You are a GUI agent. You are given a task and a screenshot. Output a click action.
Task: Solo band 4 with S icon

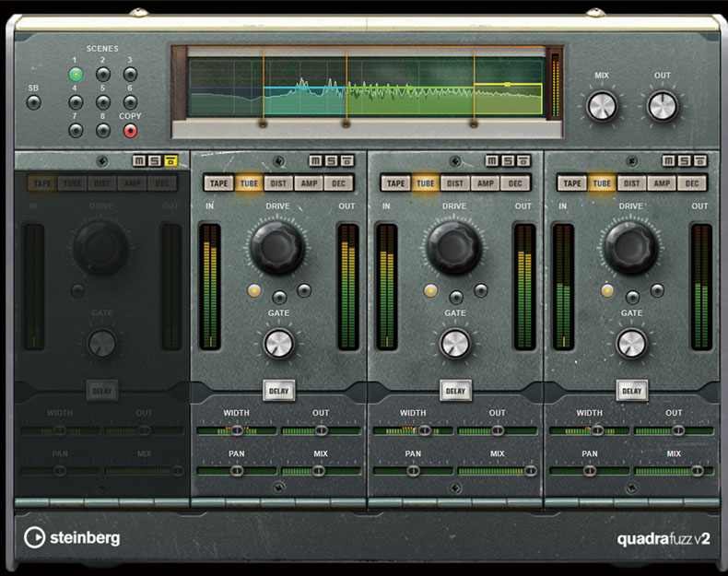(x=685, y=161)
